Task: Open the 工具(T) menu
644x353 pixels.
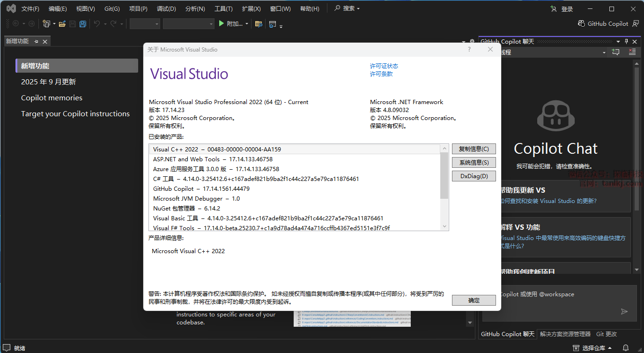Action: click(223, 9)
